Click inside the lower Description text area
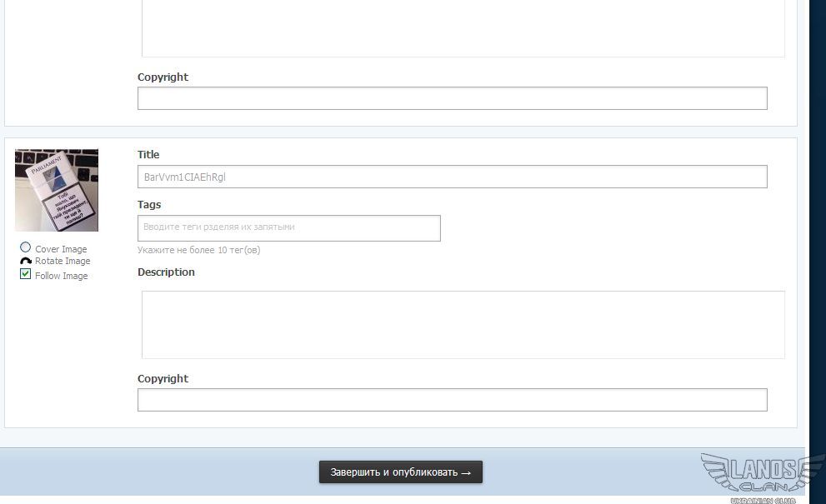 (x=463, y=325)
